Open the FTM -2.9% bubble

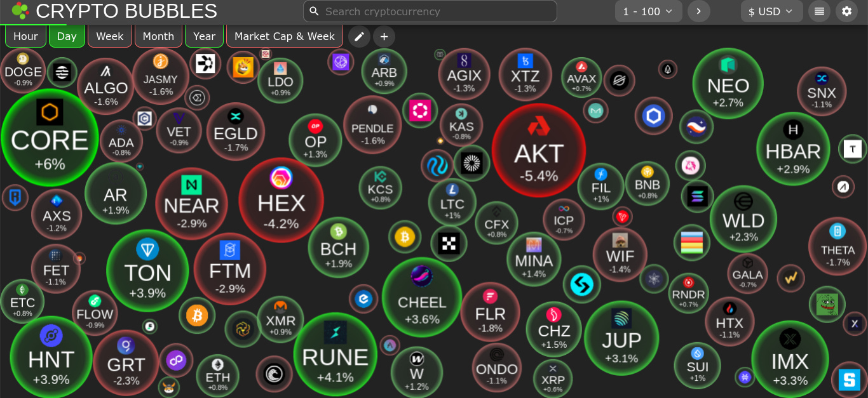click(x=230, y=269)
